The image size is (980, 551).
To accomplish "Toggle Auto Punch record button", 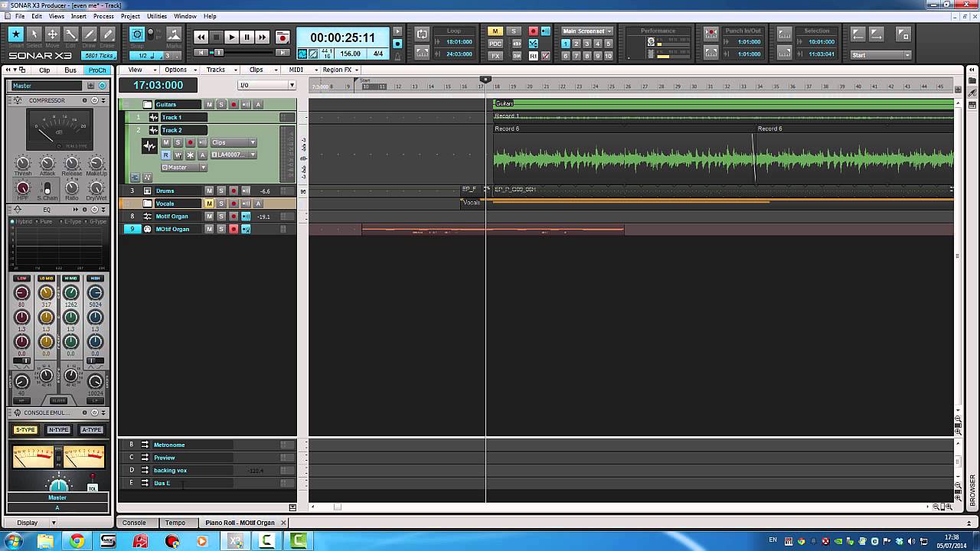I will tap(711, 34).
